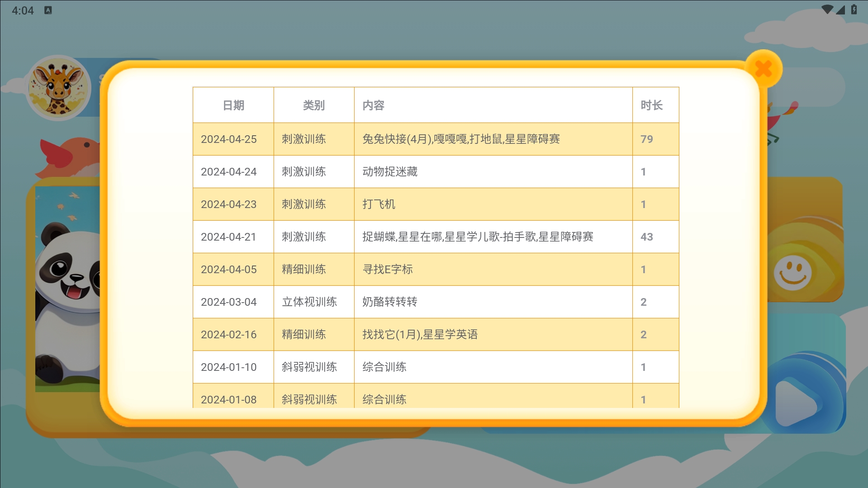Screen dimensions: 868x488
Task: Select the 立体视训练 category cell
Action: coord(309,302)
